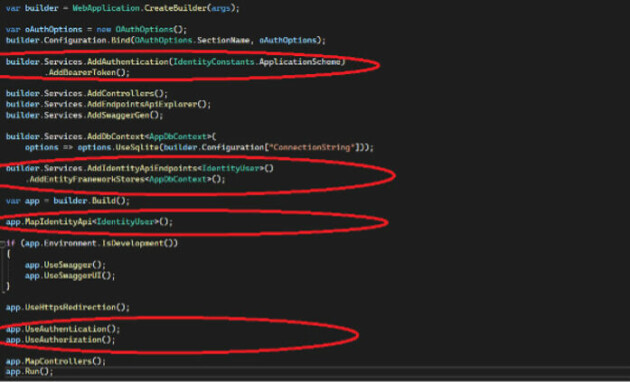Click the 'var app = builder.Build();' line
Image resolution: width=630 pixels, height=382 pixels.
tap(68, 201)
